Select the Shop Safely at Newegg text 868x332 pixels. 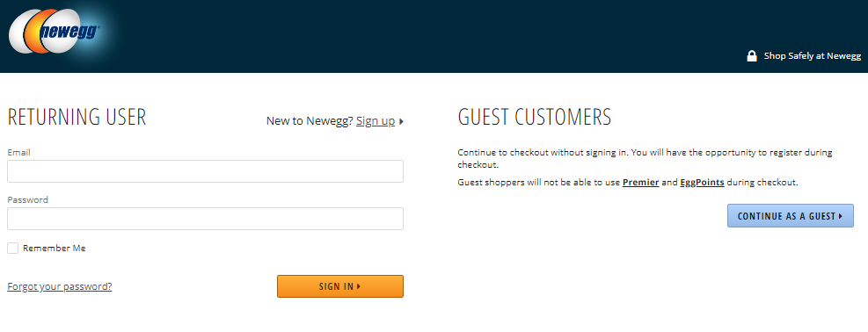click(812, 56)
